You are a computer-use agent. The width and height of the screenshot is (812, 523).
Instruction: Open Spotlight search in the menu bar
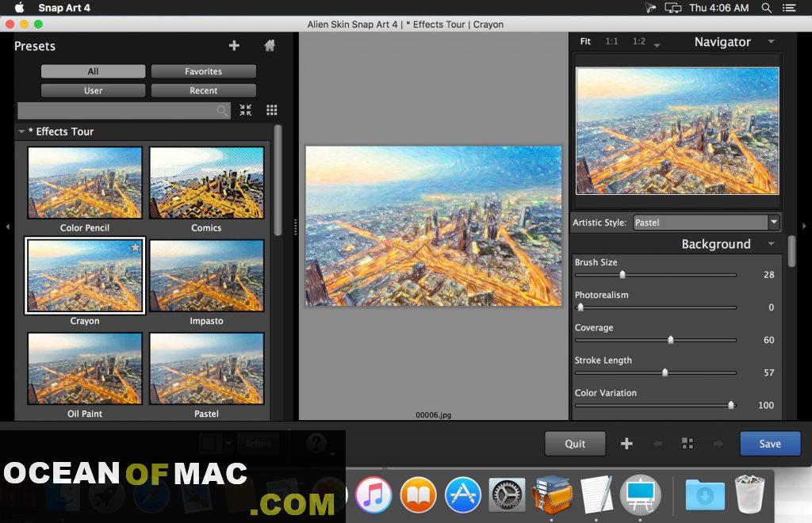point(767,8)
